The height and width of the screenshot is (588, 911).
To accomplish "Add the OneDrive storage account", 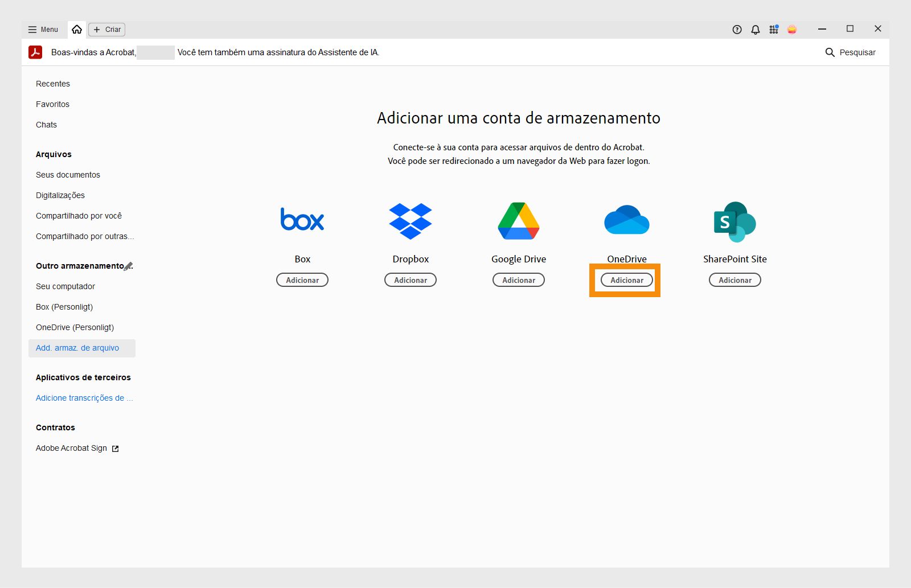I will click(x=626, y=279).
